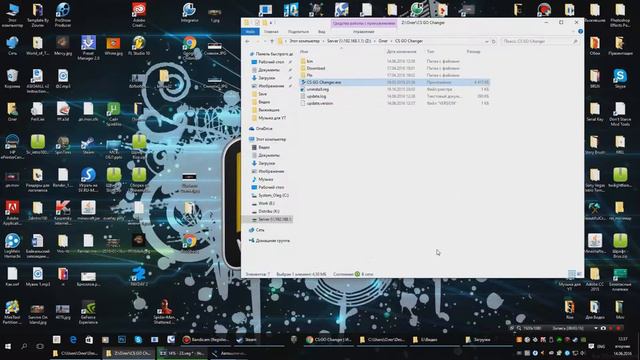Click the properties checkmark icon in Explorer title bar
This screenshot has width=640, height=360.
(257, 23)
